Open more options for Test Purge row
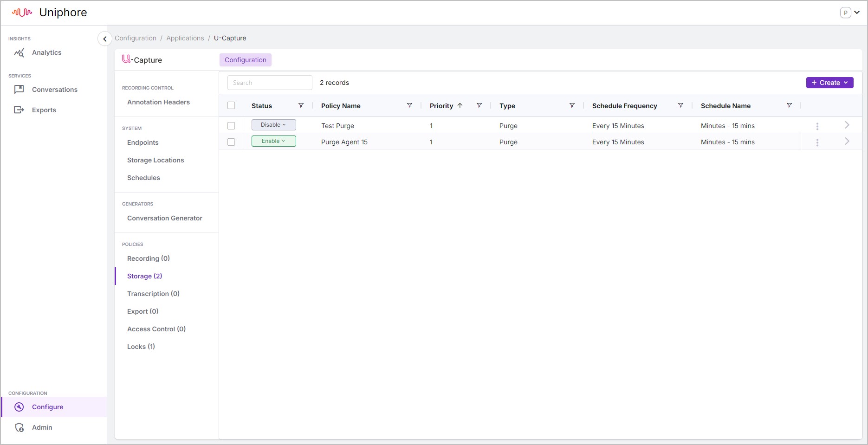This screenshot has height=445, width=868. (817, 126)
